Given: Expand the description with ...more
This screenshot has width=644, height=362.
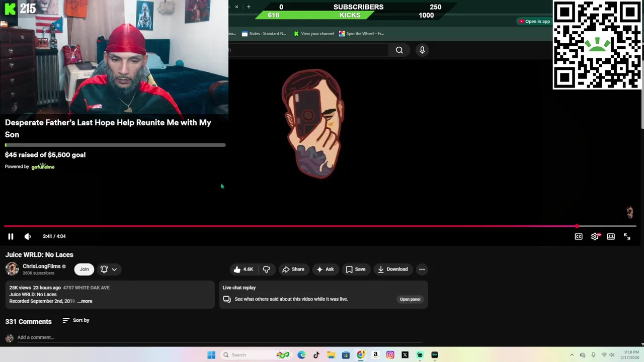Looking at the screenshot, I should (x=85, y=301).
